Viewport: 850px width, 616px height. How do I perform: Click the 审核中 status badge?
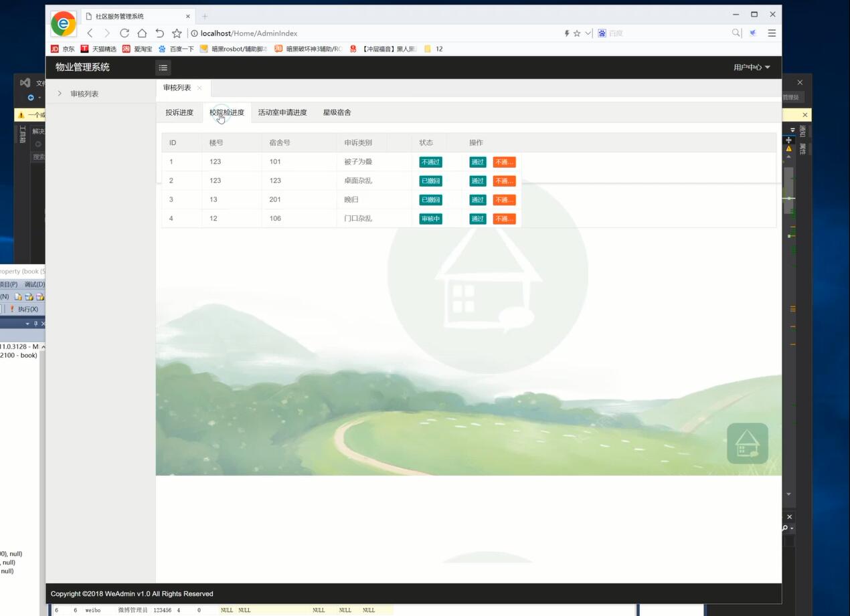(430, 219)
